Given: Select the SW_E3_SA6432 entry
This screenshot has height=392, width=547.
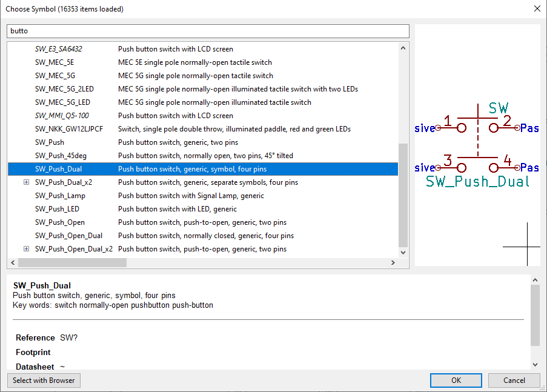Looking at the screenshot, I should (x=58, y=49).
